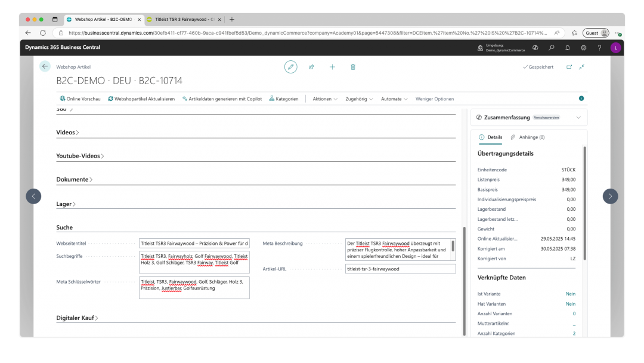Open browser tab overview icon

(x=55, y=19)
